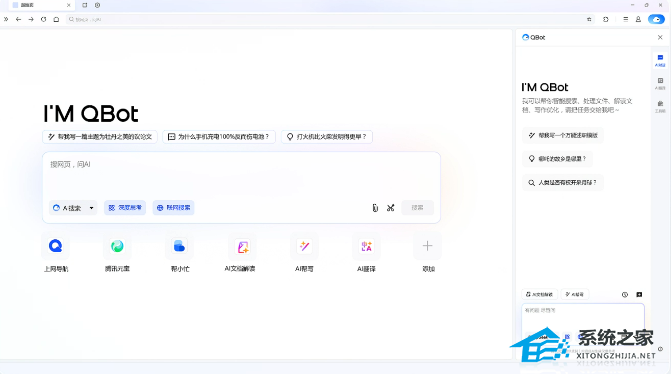This screenshot has width=671, height=374.
Task: Open the AI翻译 shortcut icon
Action: [366, 246]
